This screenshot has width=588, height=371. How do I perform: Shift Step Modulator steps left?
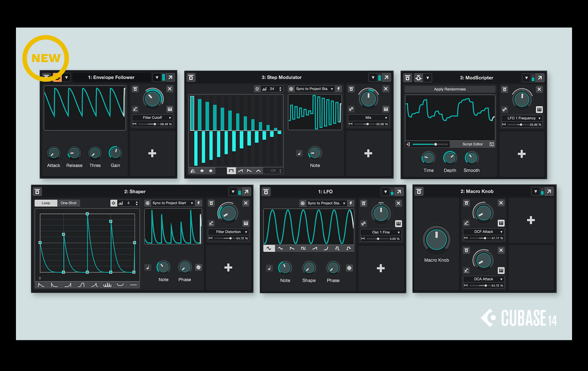click(202, 171)
